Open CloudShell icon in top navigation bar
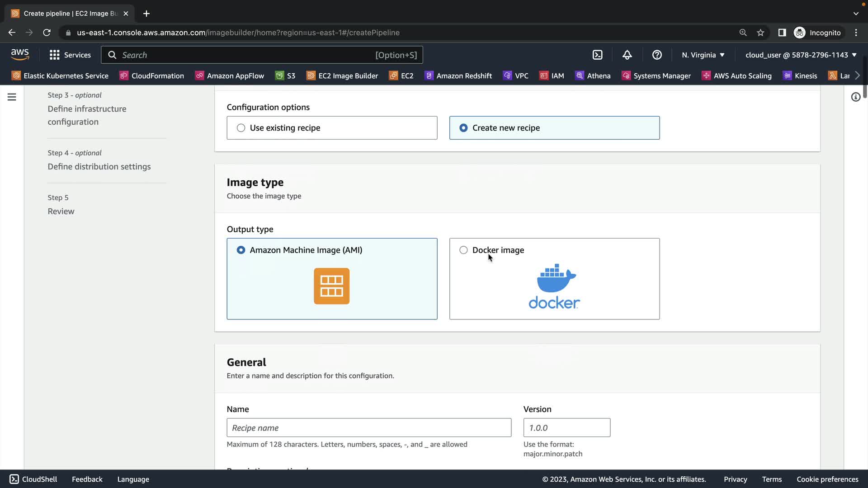 598,55
